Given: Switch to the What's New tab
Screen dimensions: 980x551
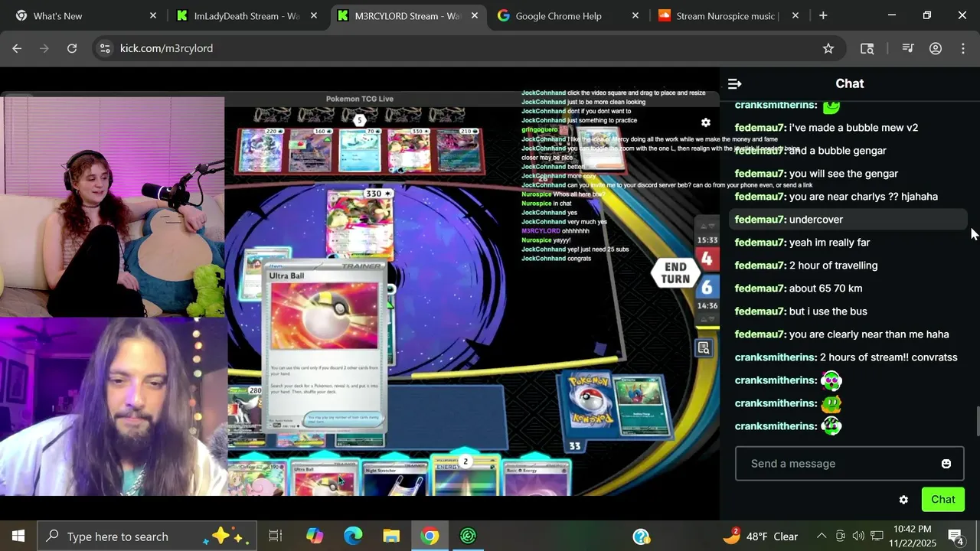Looking at the screenshot, I should point(85,15).
